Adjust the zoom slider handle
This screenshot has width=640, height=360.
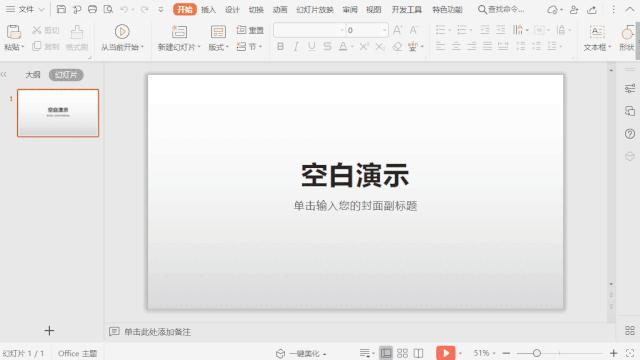pyautogui.click(x=537, y=353)
